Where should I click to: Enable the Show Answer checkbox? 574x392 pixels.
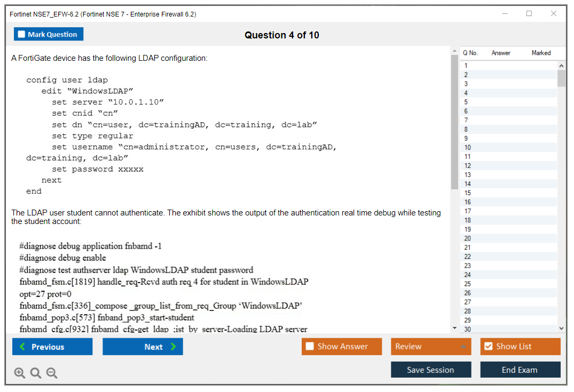click(310, 347)
